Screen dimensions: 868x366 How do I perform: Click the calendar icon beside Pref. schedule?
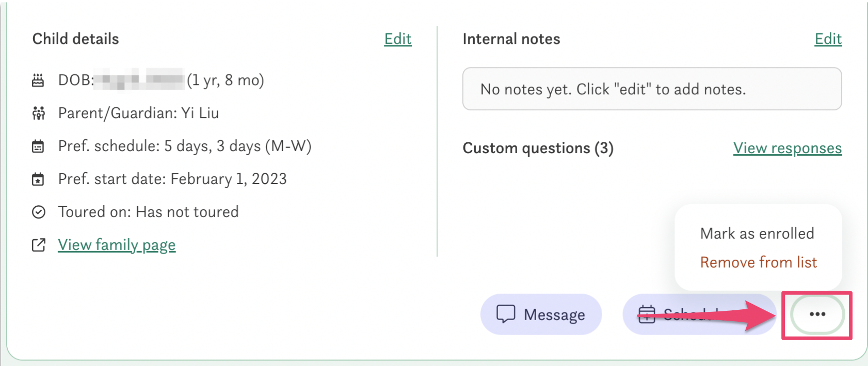pyautogui.click(x=38, y=146)
